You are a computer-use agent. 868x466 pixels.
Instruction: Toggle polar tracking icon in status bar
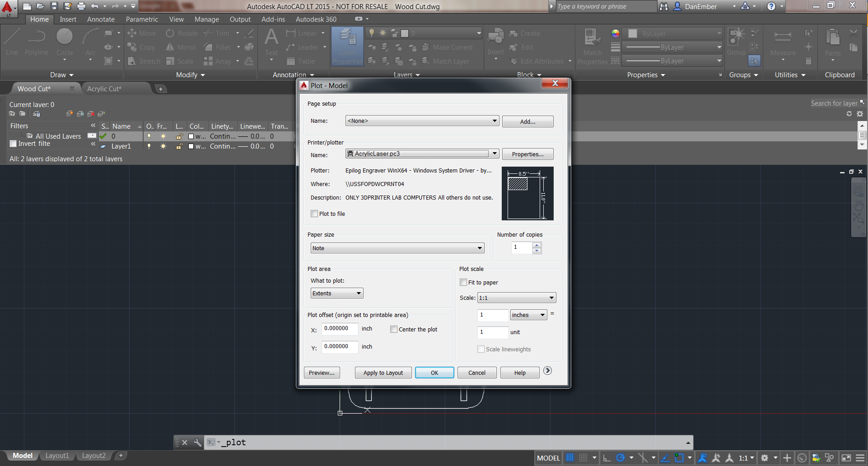(x=621, y=458)
